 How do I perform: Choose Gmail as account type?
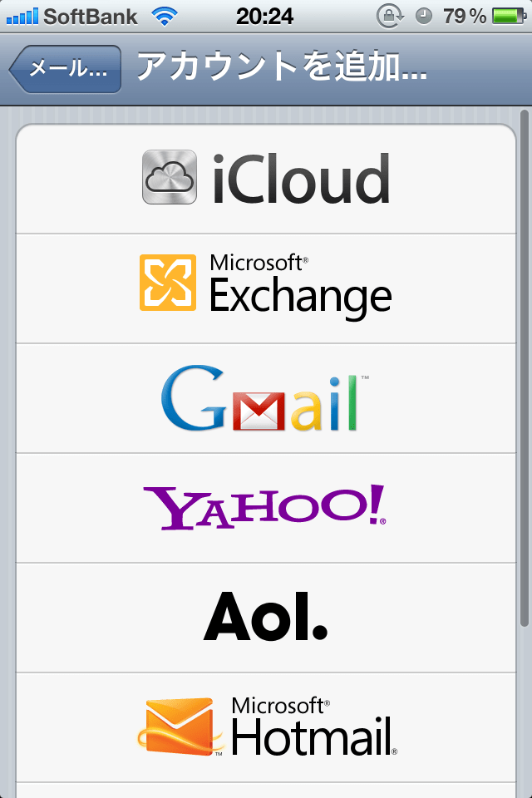(x=266, y=398)
